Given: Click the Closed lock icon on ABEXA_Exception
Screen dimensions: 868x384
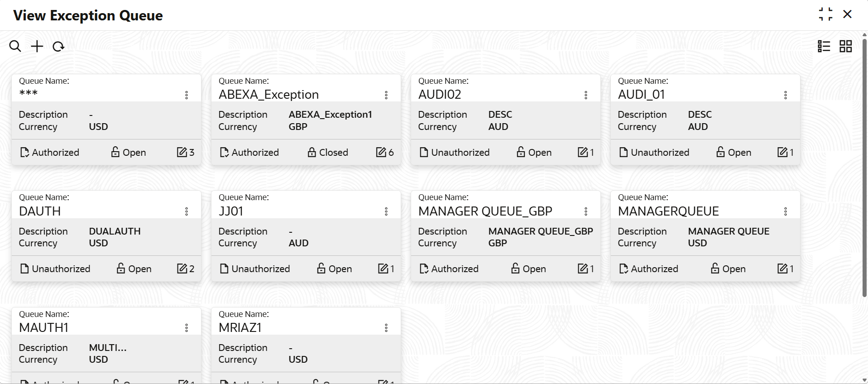Looking at the screenshot, I should [x=312, y=152].
